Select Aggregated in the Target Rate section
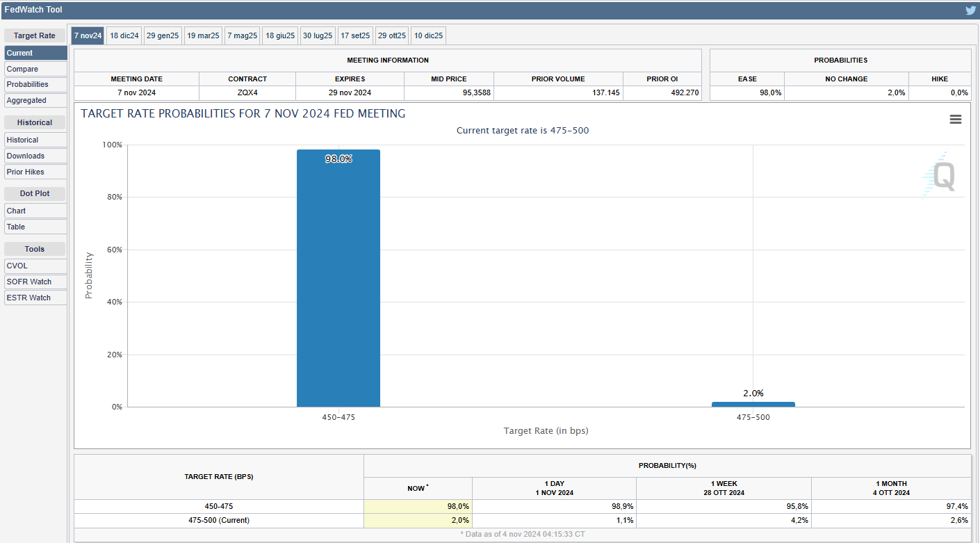The image size is (980, 543). pyautogui.click(x=35, y=100)
